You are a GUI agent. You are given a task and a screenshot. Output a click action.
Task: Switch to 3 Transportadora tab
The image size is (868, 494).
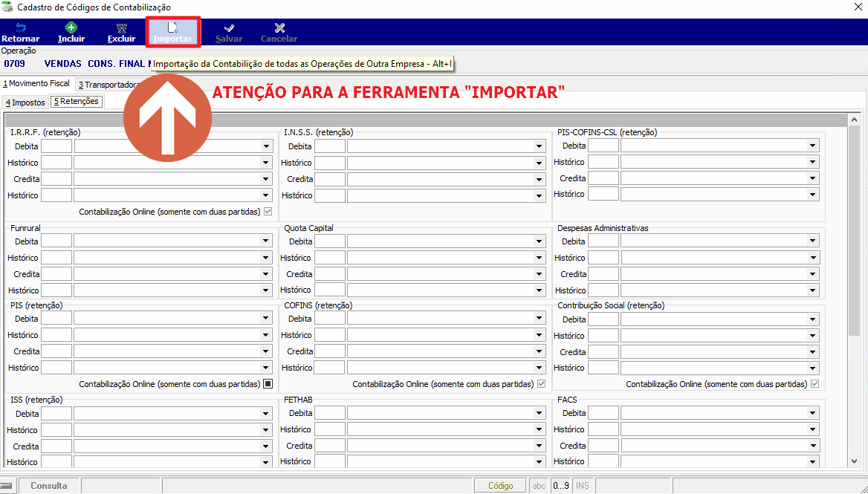coord(108,85)
